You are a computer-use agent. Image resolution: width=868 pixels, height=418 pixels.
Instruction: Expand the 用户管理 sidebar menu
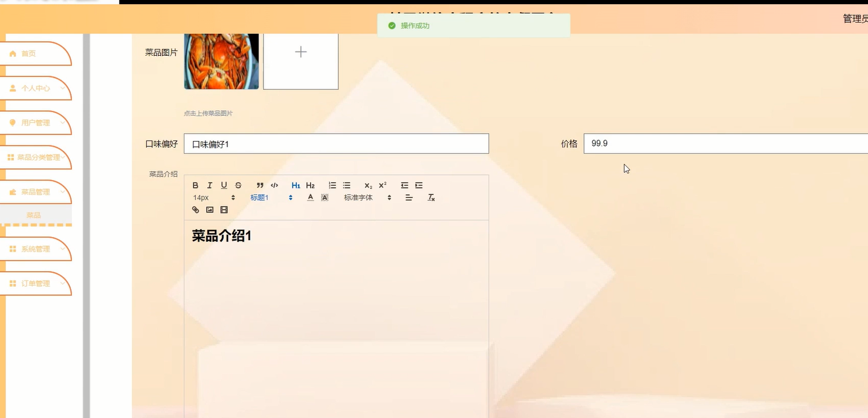[36, 123]
